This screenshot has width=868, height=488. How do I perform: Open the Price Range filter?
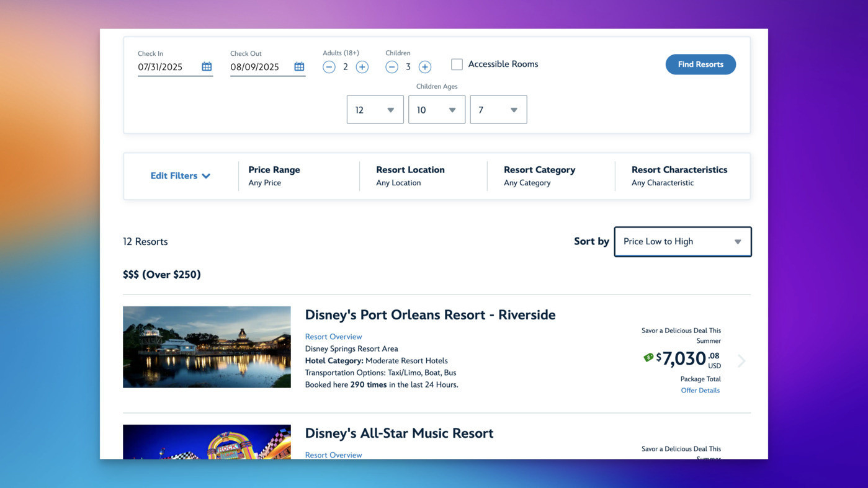(274, 176)
